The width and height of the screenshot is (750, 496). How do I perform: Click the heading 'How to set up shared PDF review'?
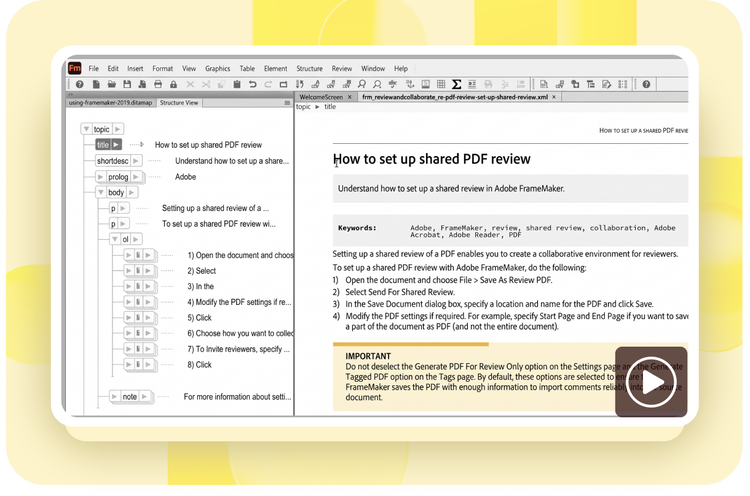pyautogui.click(x=431, y=159)
